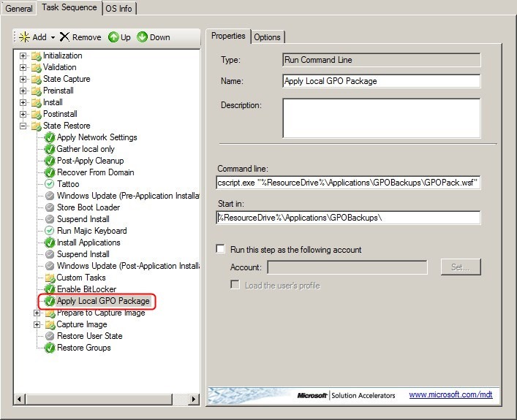Expand the State Capture group
The image size is (517, 420).
click(23, 79)
